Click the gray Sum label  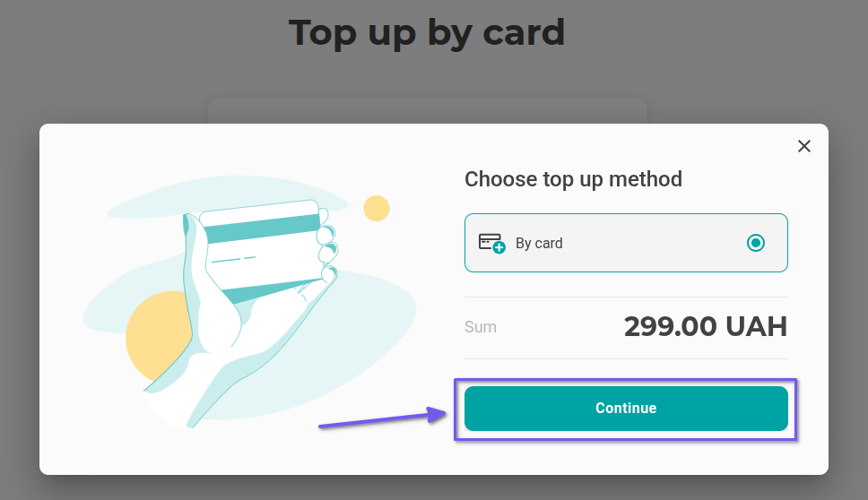click(x=481, y=327)
